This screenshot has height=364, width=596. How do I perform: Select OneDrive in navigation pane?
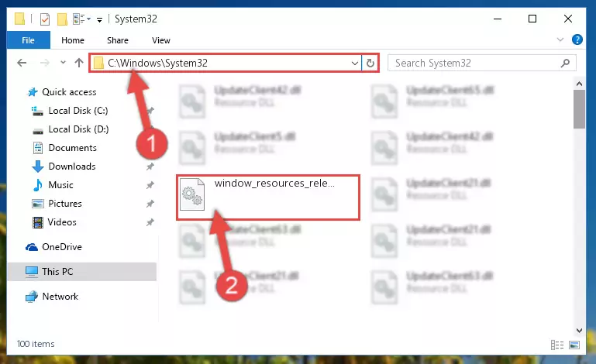point(62,247)
